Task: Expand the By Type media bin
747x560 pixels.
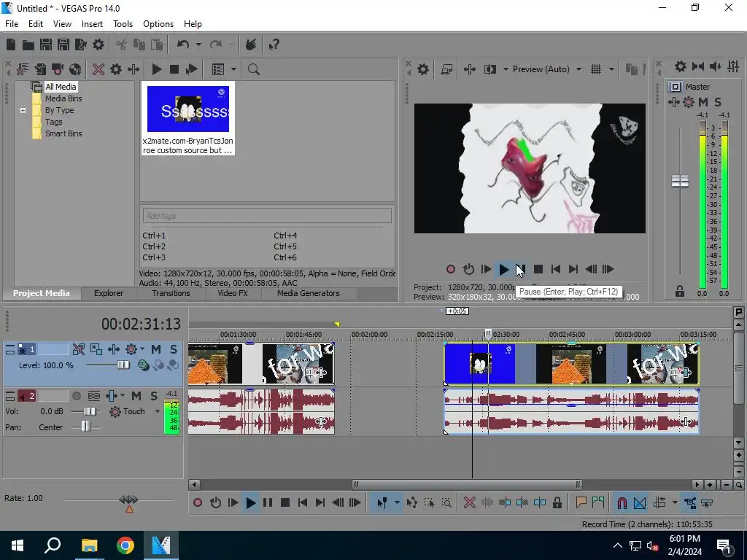Action: click(x=23, y=111)
